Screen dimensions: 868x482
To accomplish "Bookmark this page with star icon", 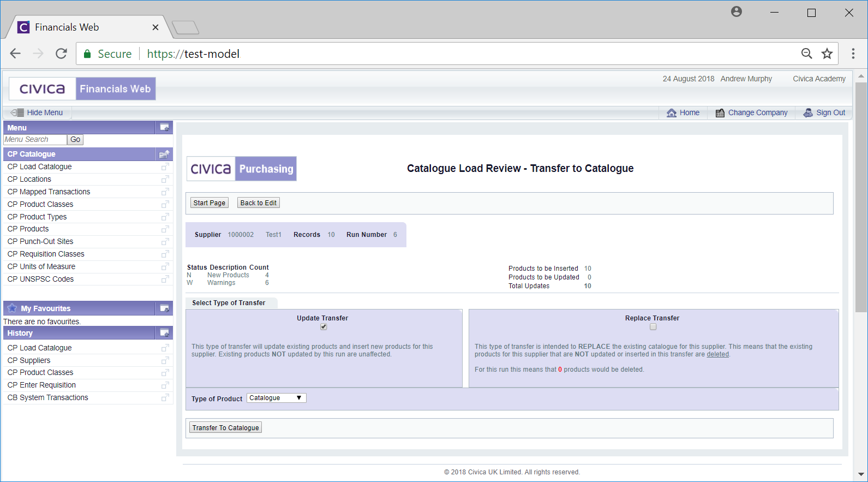I will 827,53.
